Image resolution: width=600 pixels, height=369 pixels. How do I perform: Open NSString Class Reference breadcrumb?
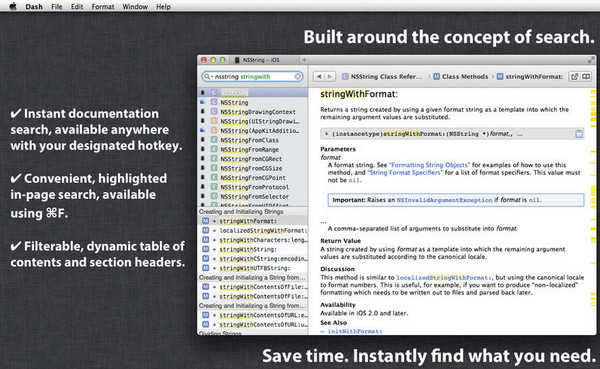tap(382, 77)
